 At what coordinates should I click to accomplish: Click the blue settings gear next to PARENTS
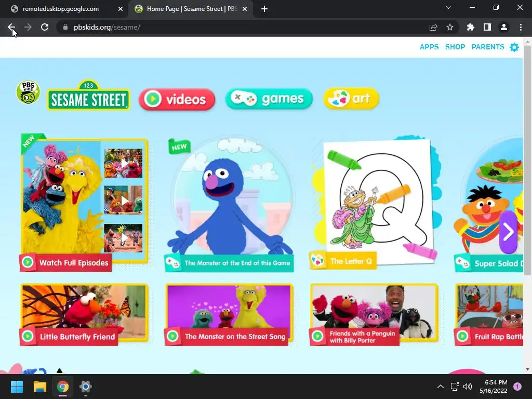[514, 47]
